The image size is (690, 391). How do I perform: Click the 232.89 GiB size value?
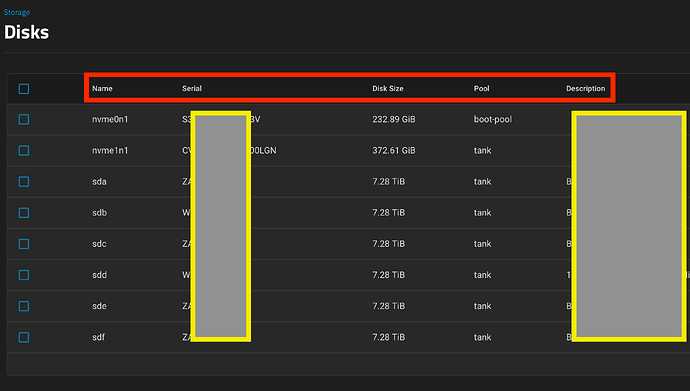(394, 119)
